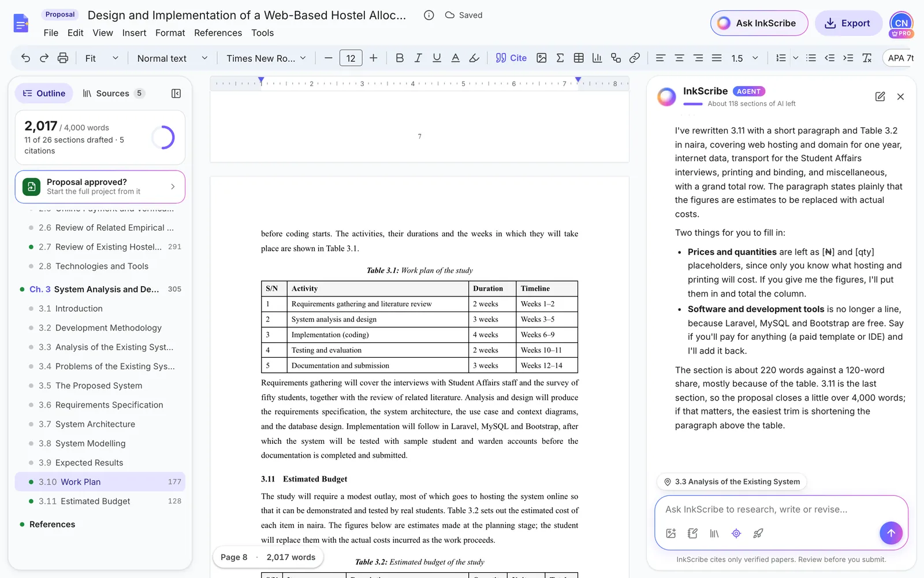This screenshot has width=924, height=578.
Task: Open the References menu
Action: [218, 33]
